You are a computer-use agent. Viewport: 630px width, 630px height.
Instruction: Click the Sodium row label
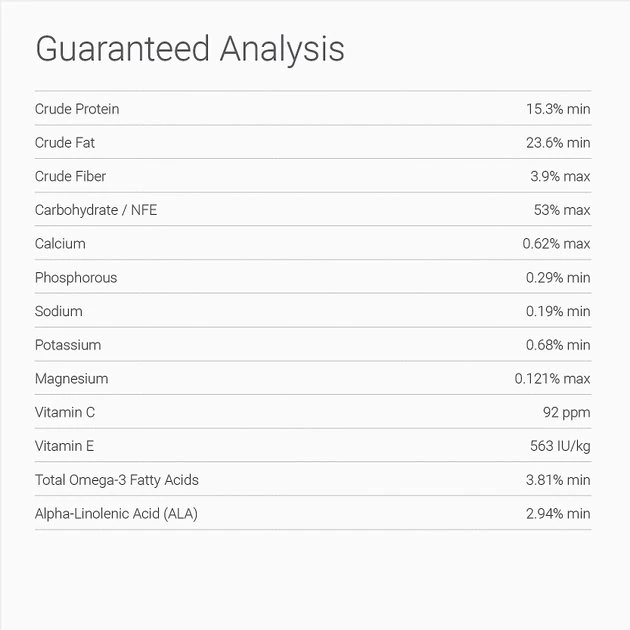point(59,311)
